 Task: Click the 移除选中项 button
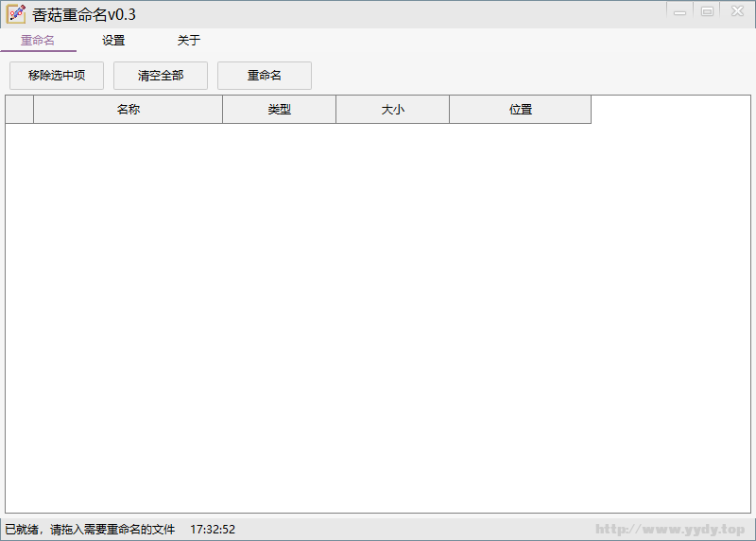57,76
